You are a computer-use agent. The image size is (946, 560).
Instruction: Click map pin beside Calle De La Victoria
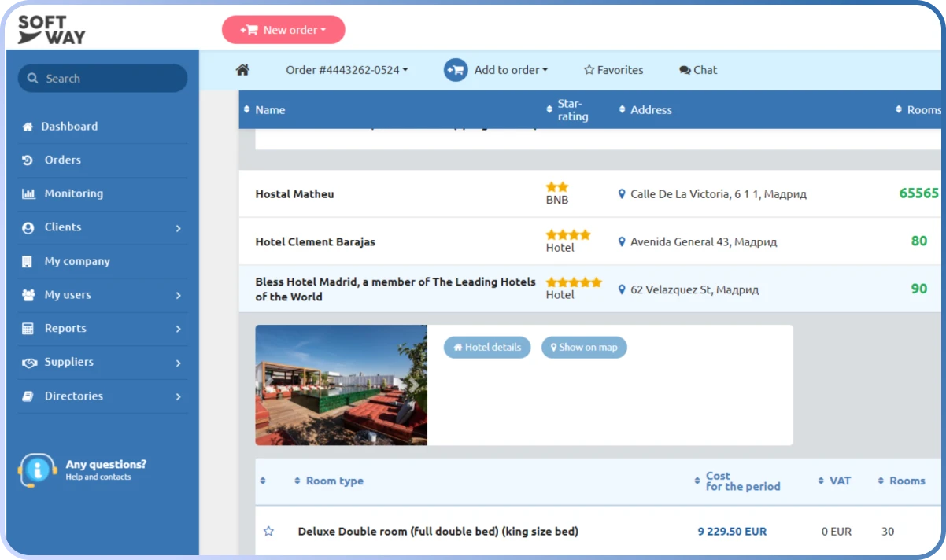click(x=622, y=194)
